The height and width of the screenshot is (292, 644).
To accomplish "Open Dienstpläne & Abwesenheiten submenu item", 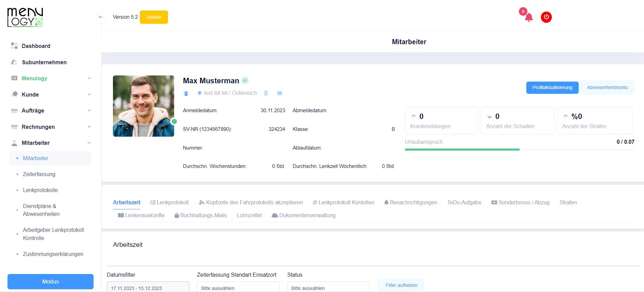I will click(41, 210).
